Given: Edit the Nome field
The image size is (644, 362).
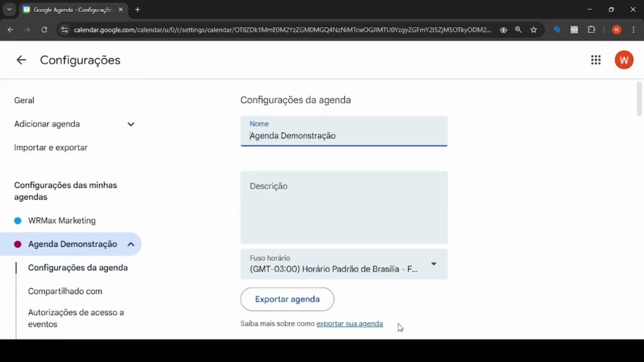Looking at the screenshot, I should [344, 131].
